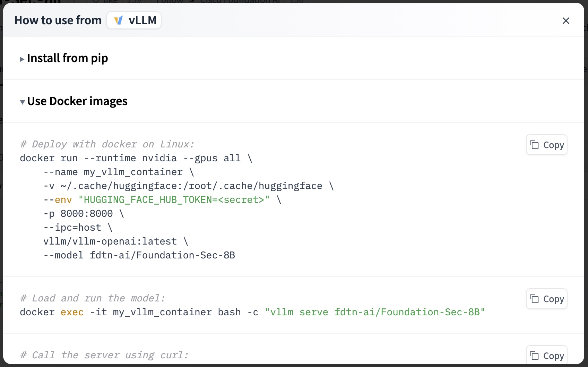Image resolution: width=588 pixels, height=367 pixels.
Task: Click the copy icon beside docker exec code
Action: pyautogui.click(x=534, y=299)
